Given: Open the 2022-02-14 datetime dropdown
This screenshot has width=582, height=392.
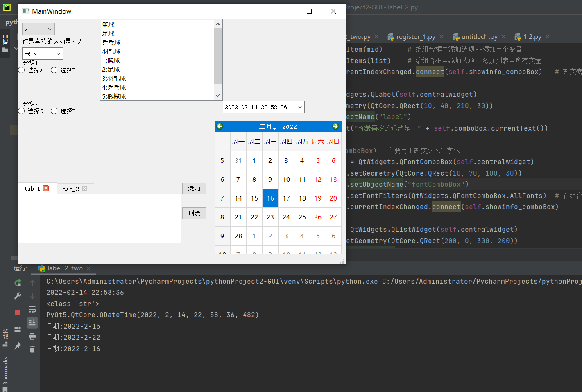Looking at the screenshot, I should click(x=299, y=106).
